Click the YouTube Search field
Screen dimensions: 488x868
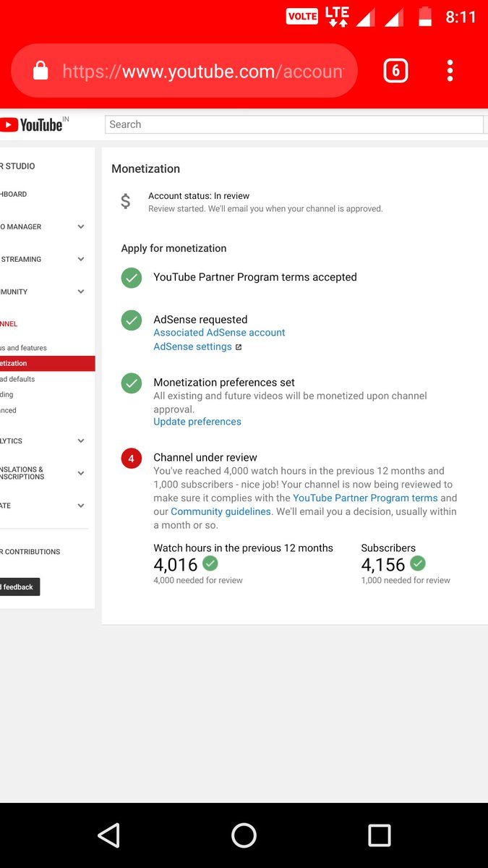[294, 124]
